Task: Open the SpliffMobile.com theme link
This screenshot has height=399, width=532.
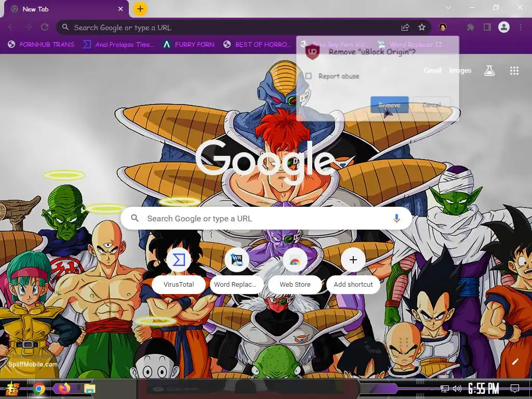Action: (x=33, y=364)
